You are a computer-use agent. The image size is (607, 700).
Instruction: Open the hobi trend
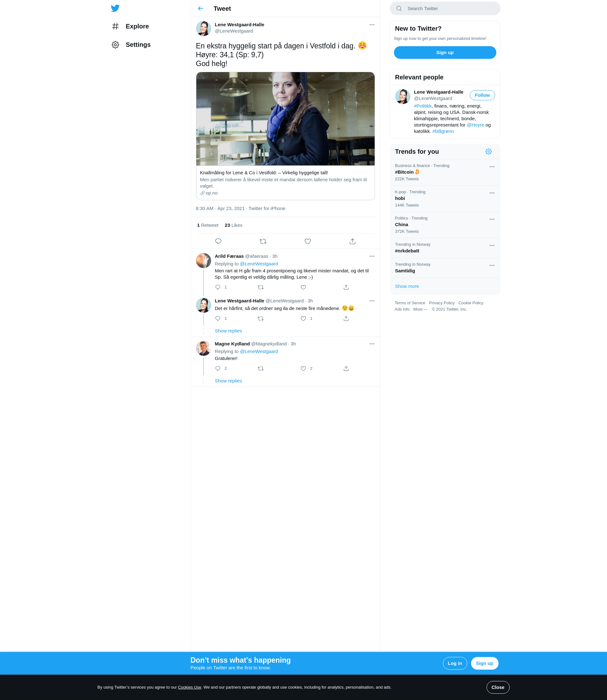(445, 199)
